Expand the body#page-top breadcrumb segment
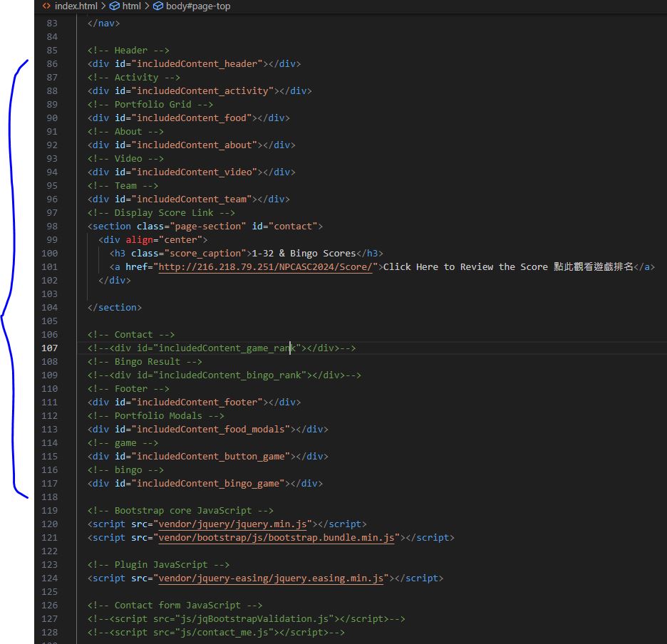 tap(198, 6)
